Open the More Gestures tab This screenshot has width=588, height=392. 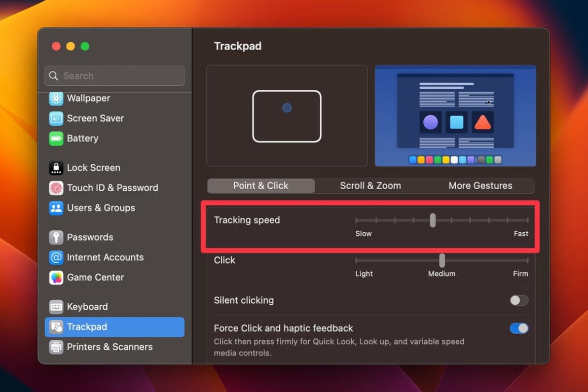tap(480, 186)
